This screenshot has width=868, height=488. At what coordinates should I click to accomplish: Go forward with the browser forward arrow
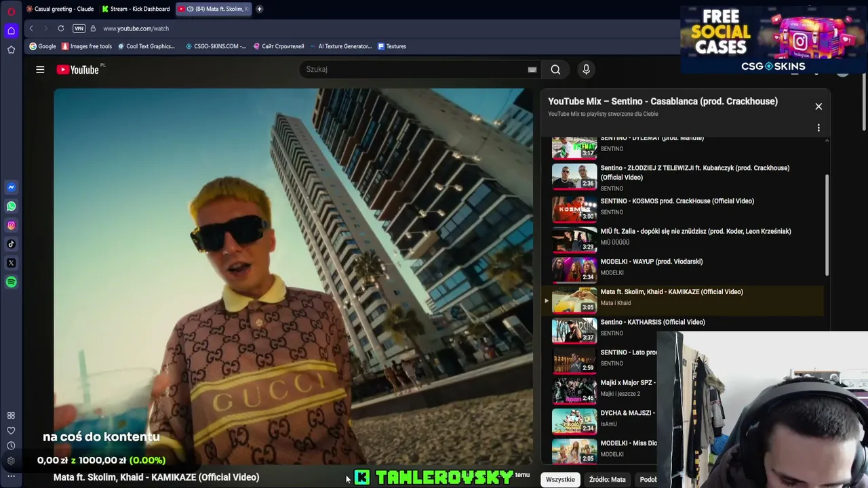click(x=45, y=28)
